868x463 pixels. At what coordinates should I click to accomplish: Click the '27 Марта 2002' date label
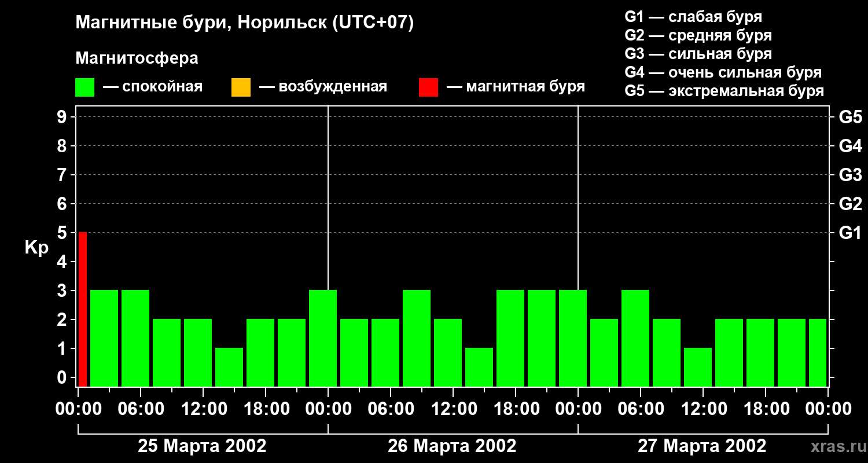702,446
